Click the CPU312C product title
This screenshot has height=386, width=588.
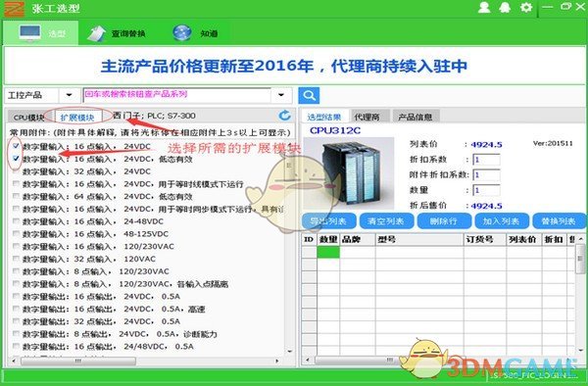pos(335,131)
